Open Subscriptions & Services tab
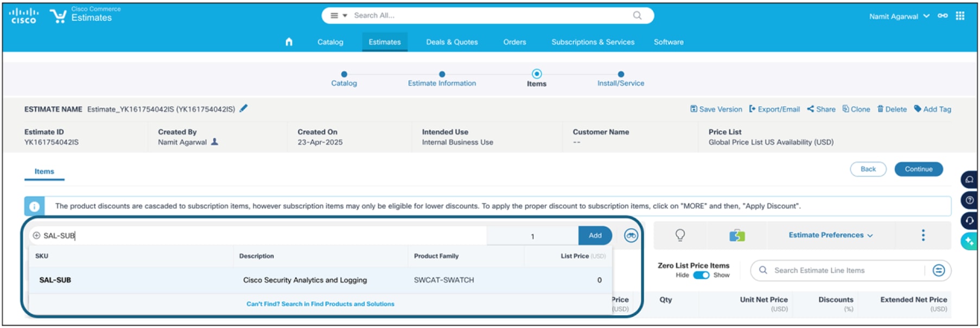 pyautogui.click(x=593, y=42)
